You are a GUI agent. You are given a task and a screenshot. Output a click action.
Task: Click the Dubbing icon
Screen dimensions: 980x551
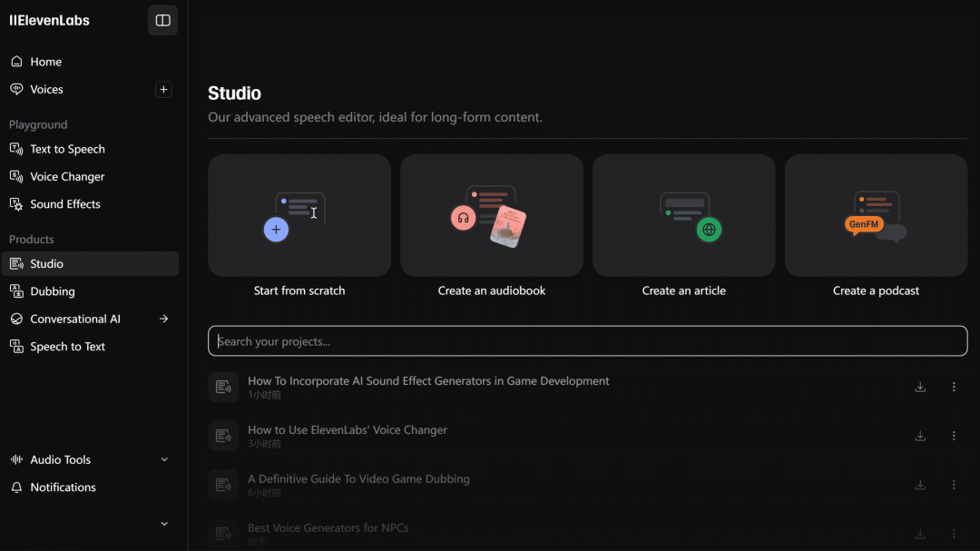tap(16, 291)
